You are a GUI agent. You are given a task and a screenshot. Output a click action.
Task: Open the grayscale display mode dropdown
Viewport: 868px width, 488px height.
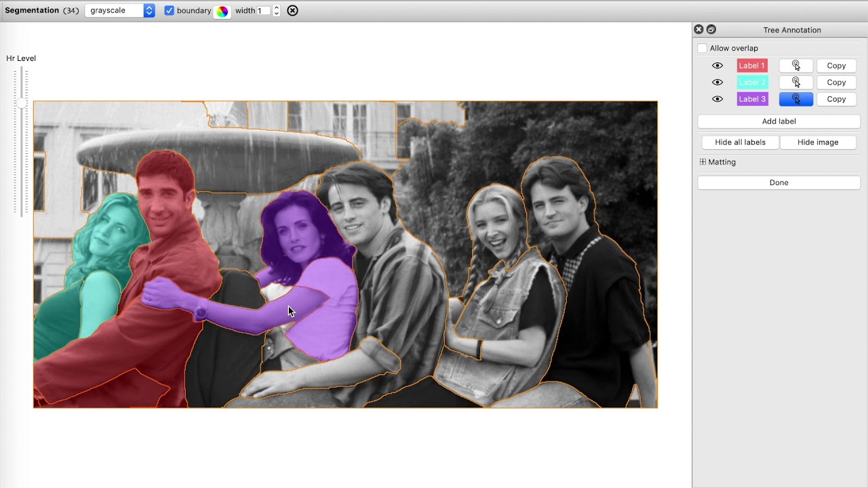pos(119,11)
